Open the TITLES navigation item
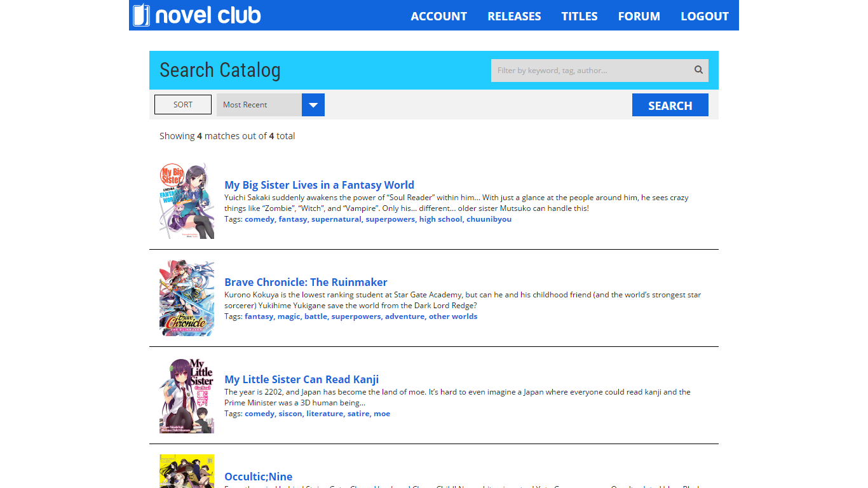This screenshot has width=868, height=488. pyautogui.click(x=579, y=17)
